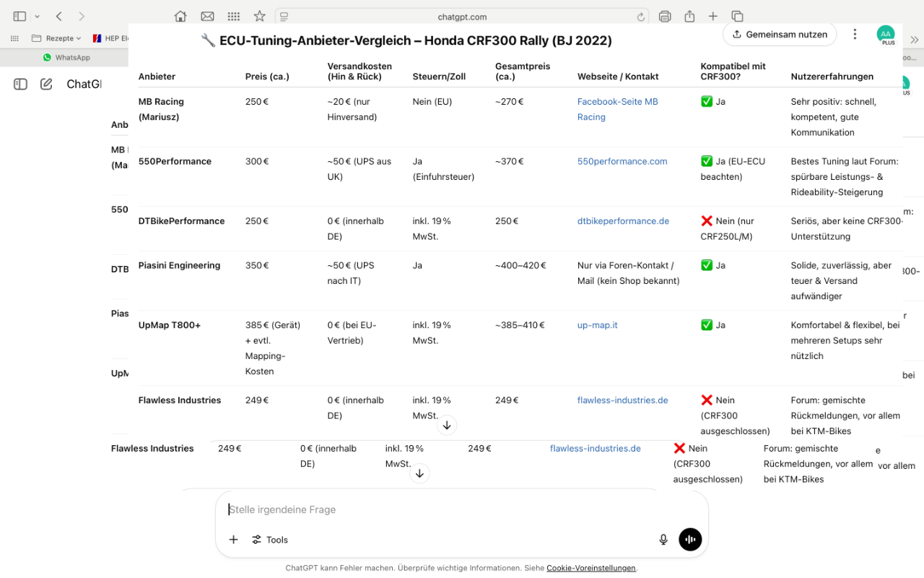
Task: Reload the chatgpt.com page
Action: tap(640, 17)
